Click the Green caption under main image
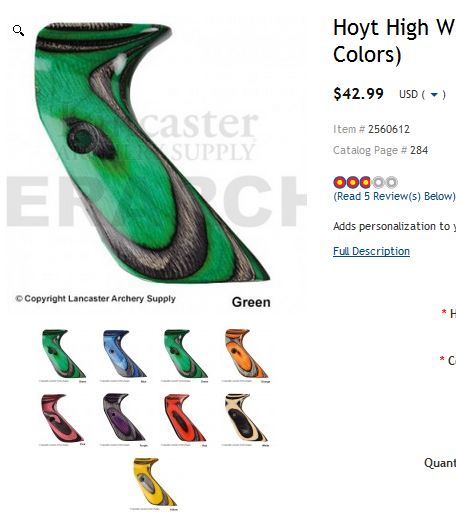 pyautogui.click(x=251, y=302)
